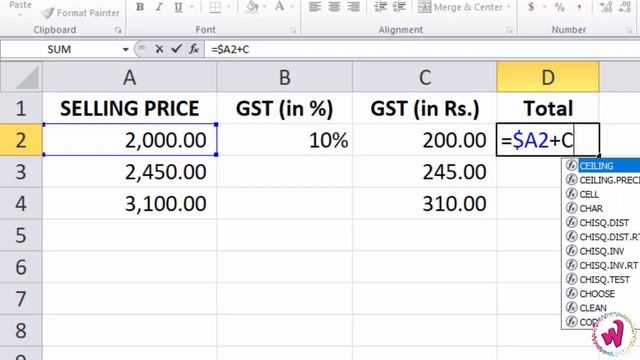Activate the Format Painter tool
The image size is (640, 360).
(x=81, y=13)
